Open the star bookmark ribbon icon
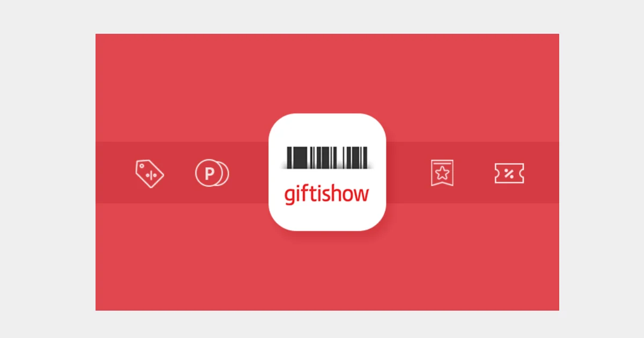 tap(442, 173)
